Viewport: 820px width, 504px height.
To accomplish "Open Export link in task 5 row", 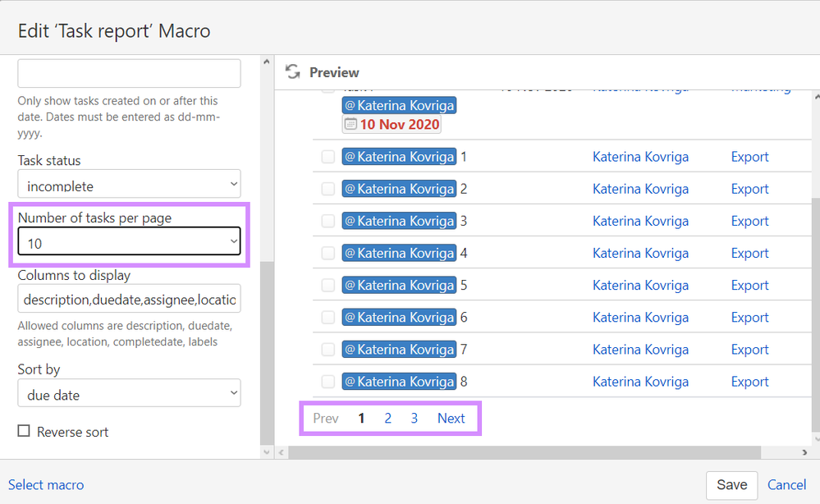I will (x=749, y=285).
